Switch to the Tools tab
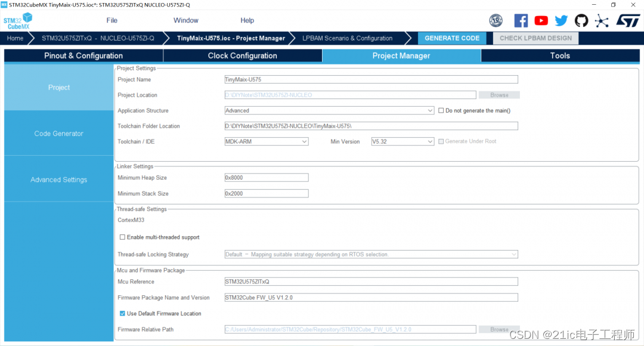This screenshot has width=644, height=346. coord(560,56)
